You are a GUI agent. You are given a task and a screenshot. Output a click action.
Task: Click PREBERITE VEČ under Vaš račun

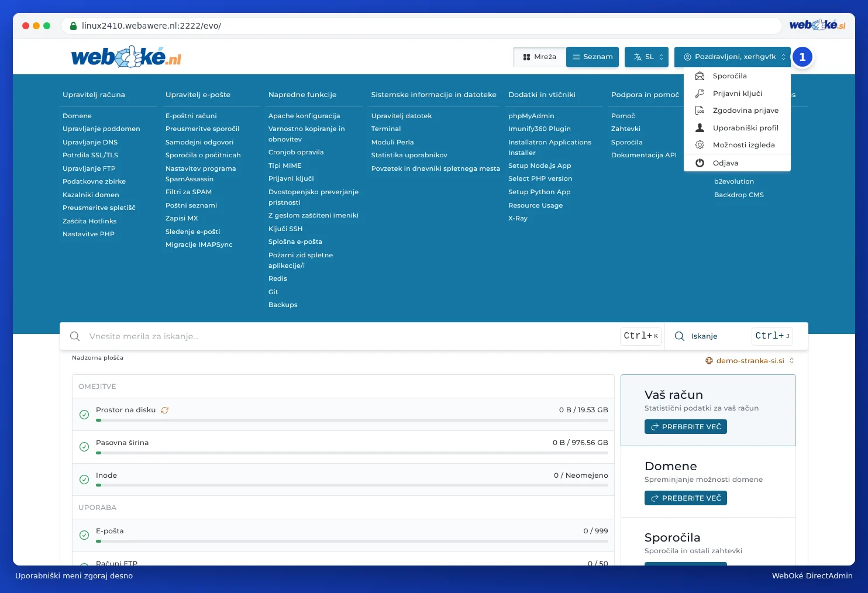686,427
